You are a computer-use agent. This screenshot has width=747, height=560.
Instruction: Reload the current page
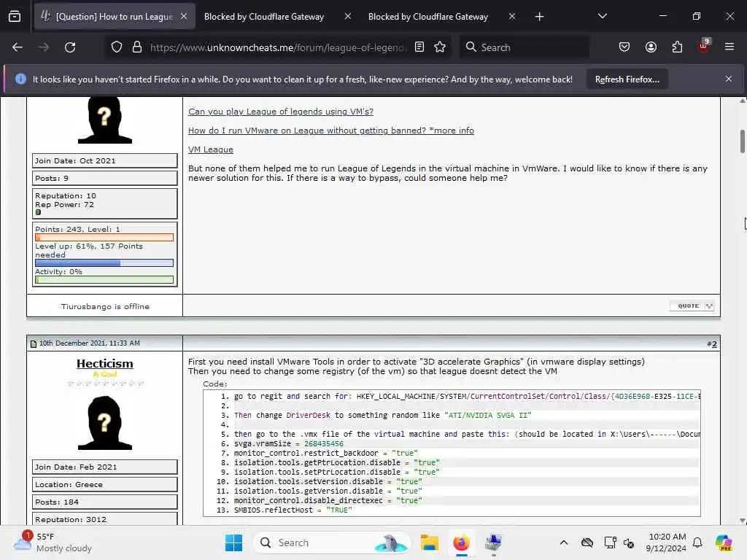pos(70,47)
